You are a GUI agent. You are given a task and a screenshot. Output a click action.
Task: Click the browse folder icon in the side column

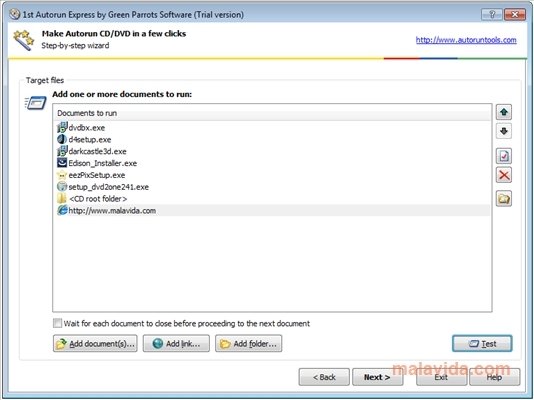[x=504, y=198]
